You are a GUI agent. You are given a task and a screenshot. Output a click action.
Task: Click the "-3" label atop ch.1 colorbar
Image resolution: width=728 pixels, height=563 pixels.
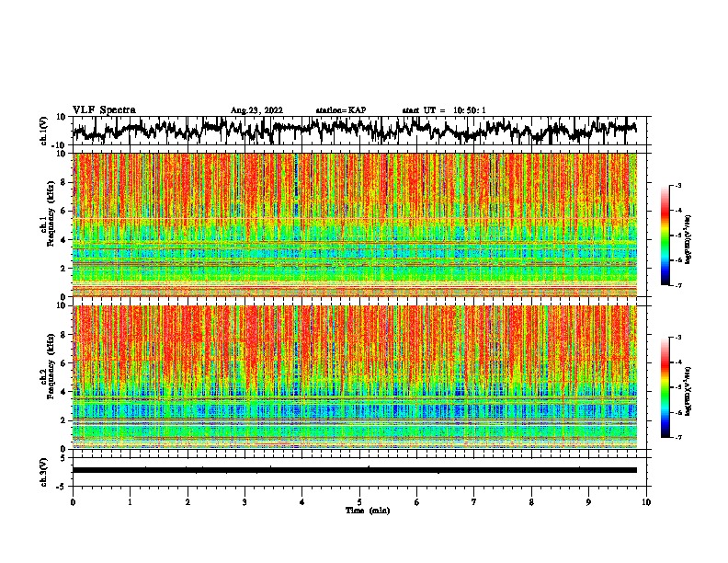point(678,185)
